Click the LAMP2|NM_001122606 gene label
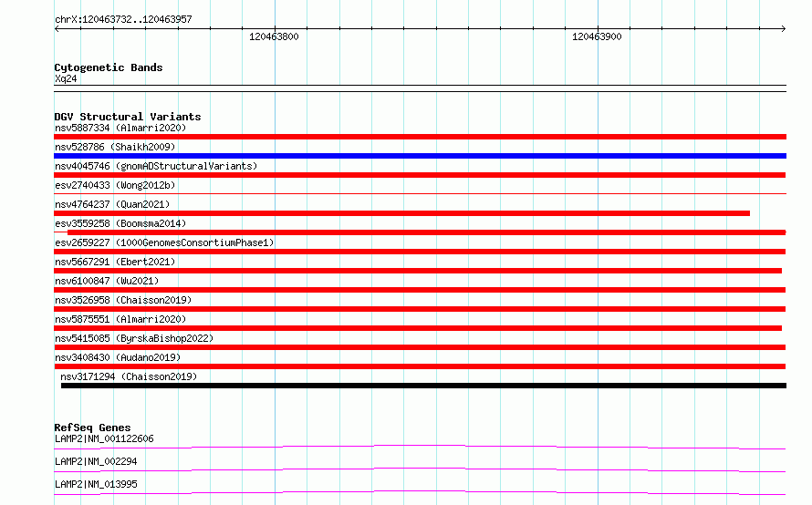Viewport: 812px width, 505px height. pyautogui.click(x=104, y=438)
